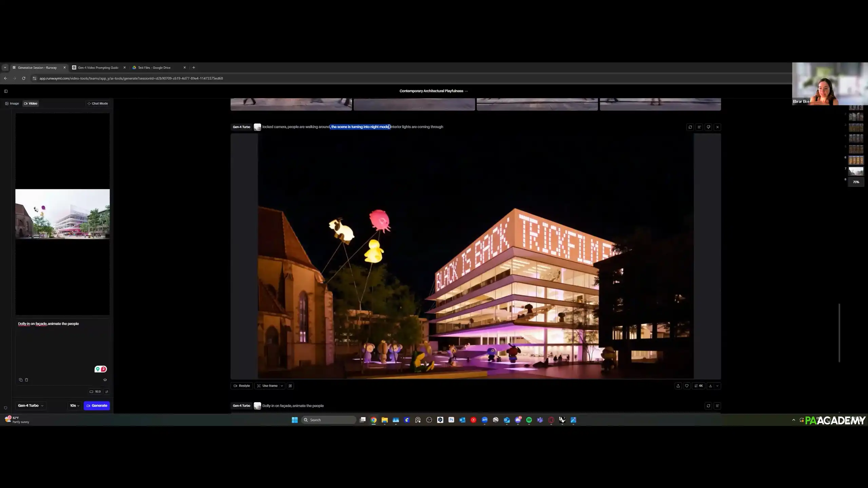Image resolution: width=868 pixels, height=488 pixels.
Task: Open prompt details for 'Dolly-in on façade' output
Action: (717, 406)
